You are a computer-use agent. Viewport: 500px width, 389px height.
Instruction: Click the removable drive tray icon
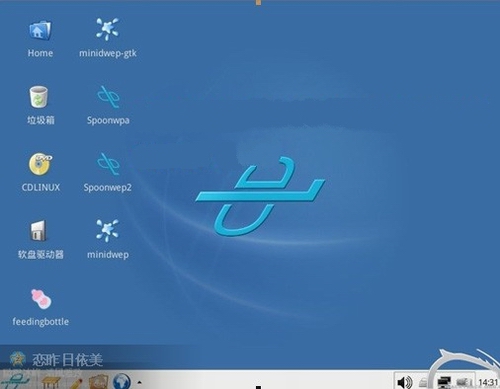tap(423, 383)
